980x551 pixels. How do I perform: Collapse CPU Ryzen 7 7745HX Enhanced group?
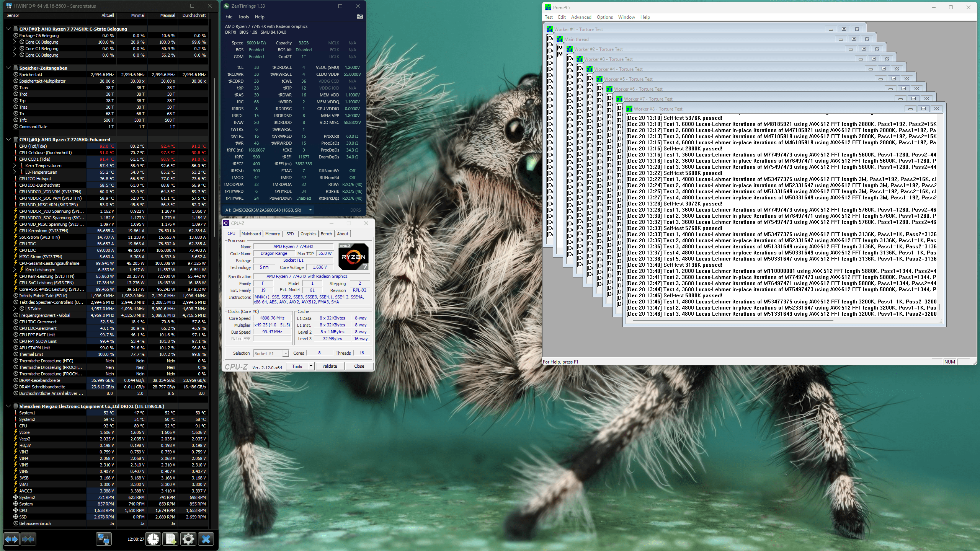[x=8, y=139]
